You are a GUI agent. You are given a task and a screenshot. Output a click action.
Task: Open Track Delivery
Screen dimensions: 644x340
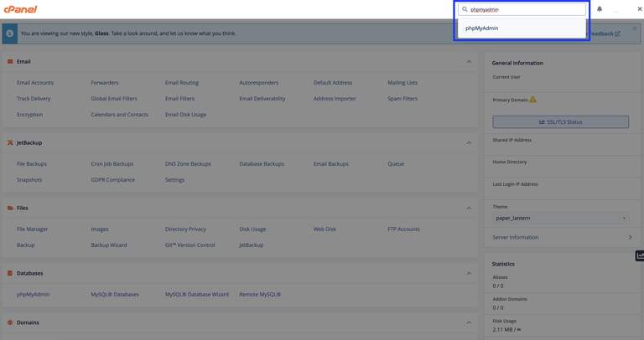pyautogui.click(x=34, y=99)
